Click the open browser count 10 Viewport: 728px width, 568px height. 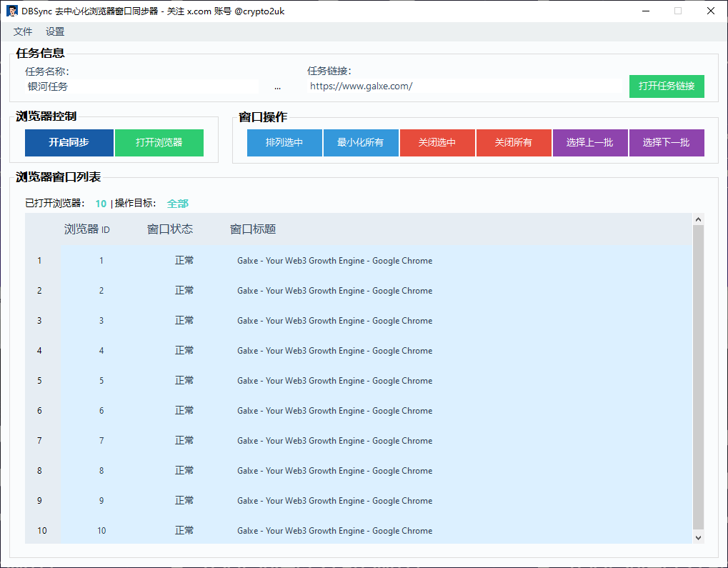pos(101,204)
